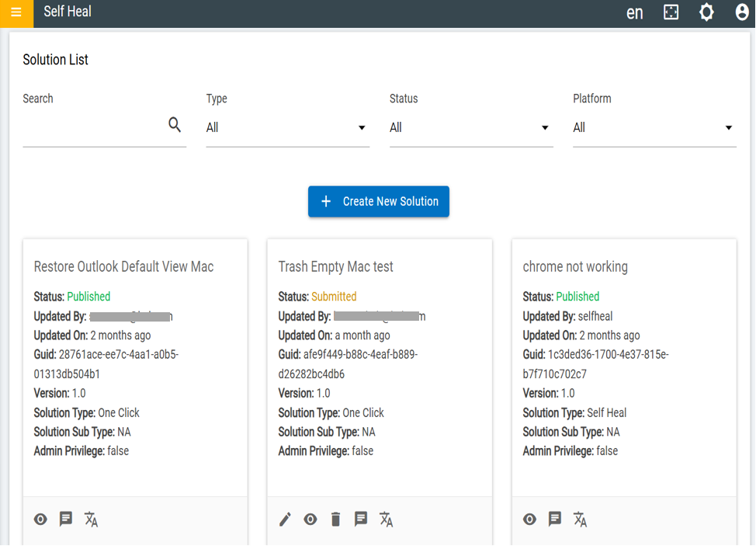
Task: View the Trash Empty Mac test solution
Action: 310,519
